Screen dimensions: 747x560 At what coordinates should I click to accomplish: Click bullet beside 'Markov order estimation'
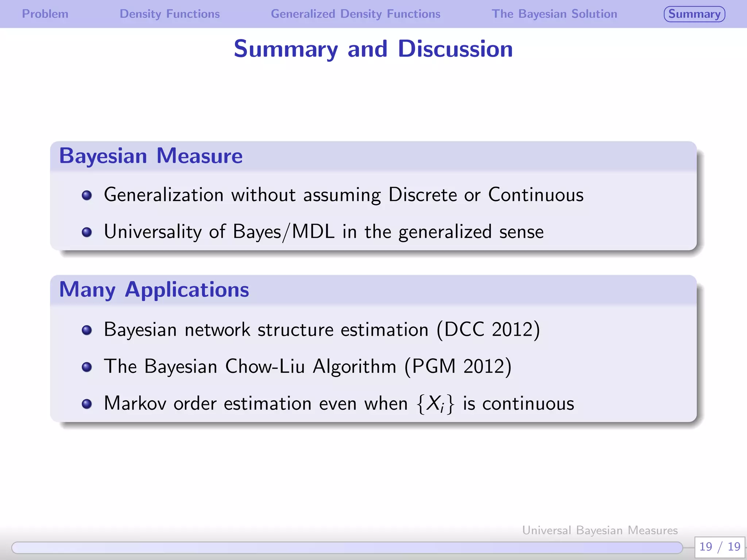[87, 404]
